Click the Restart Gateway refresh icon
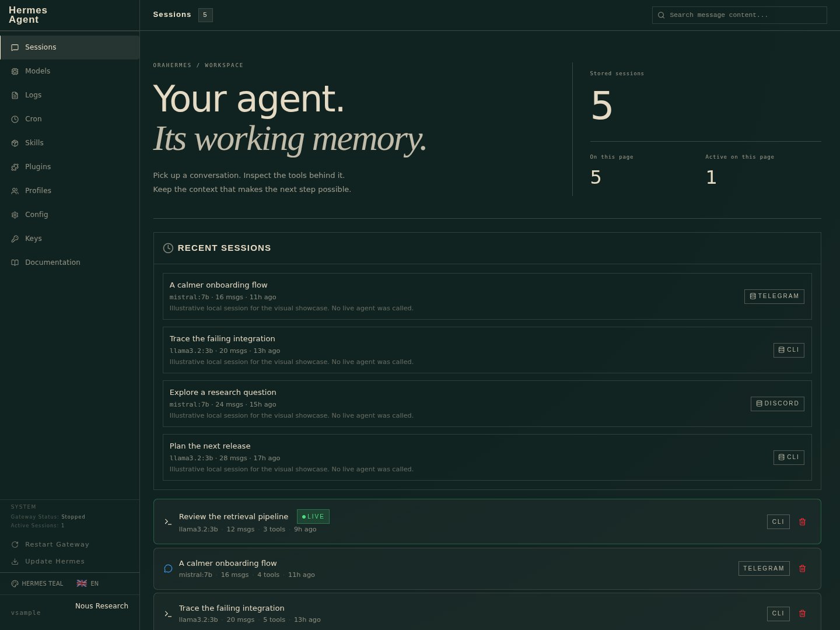This screenshot has height=630, width=840. click(x=15, y=544)
